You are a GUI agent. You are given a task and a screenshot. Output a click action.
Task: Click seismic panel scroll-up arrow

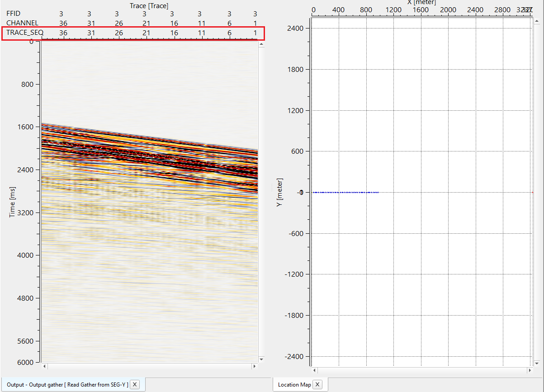[261, 44]
